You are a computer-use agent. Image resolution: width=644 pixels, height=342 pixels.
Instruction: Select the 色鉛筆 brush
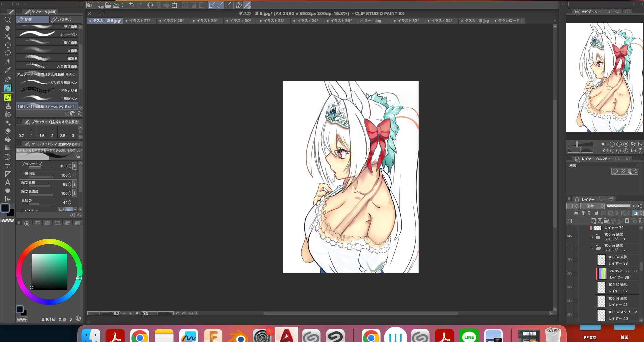[47, 50]
